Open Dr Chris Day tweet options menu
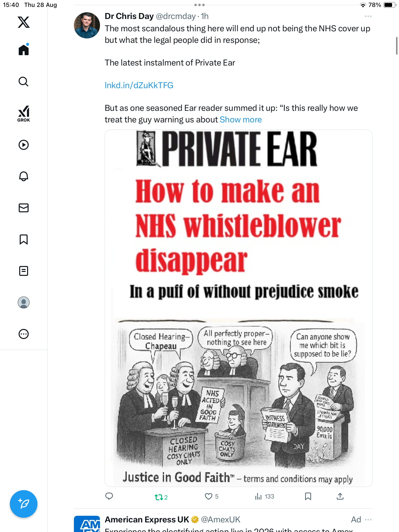This screenshot has height=532, width=399. pos(368,16)
